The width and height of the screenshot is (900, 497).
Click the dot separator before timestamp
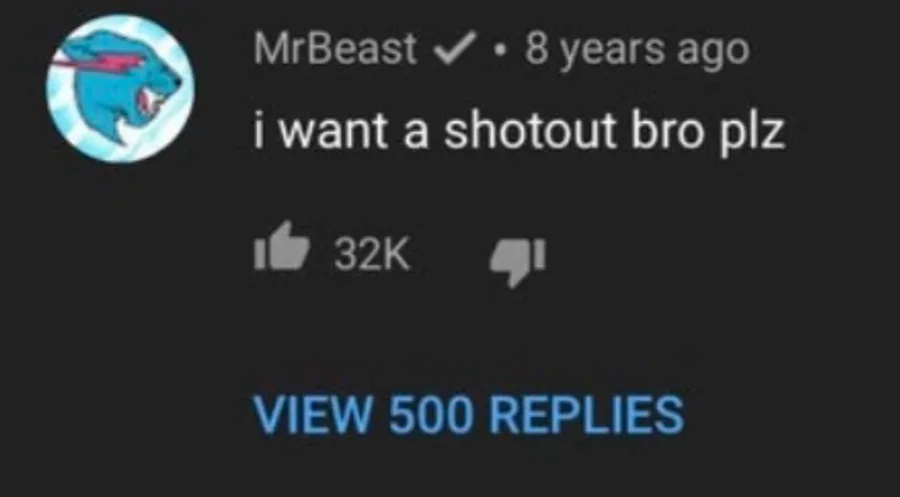click(x=501, y=50)
